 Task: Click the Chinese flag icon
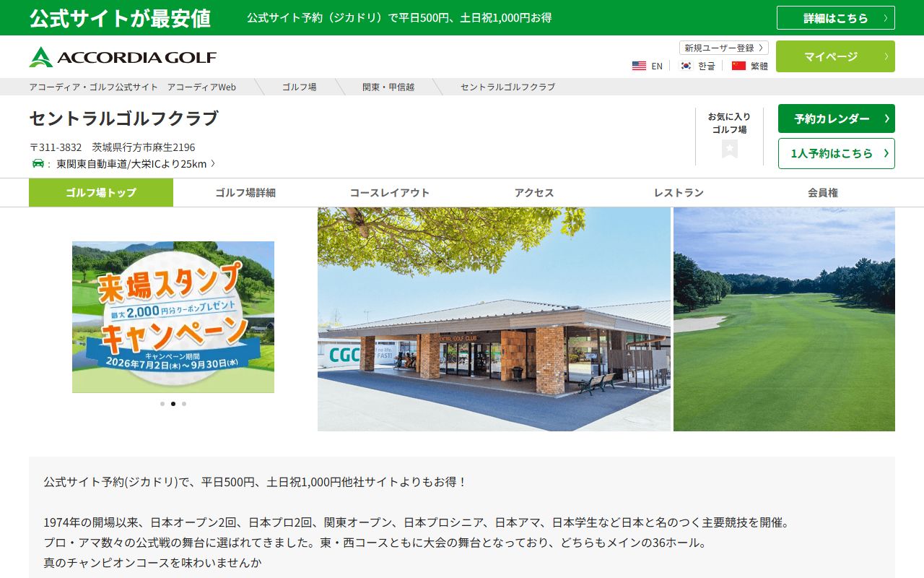click(x=738, y=66)
